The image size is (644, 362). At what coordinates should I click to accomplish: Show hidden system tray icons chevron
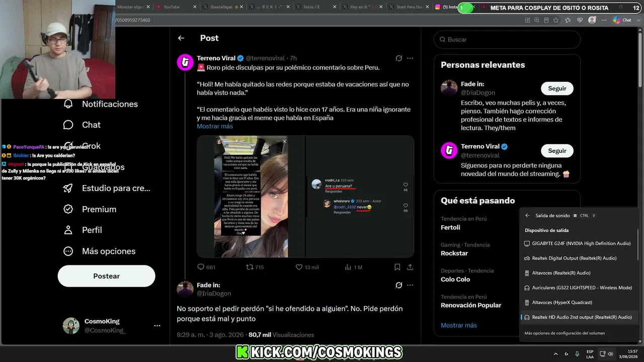pyautogui.click(x=555, y=354)
